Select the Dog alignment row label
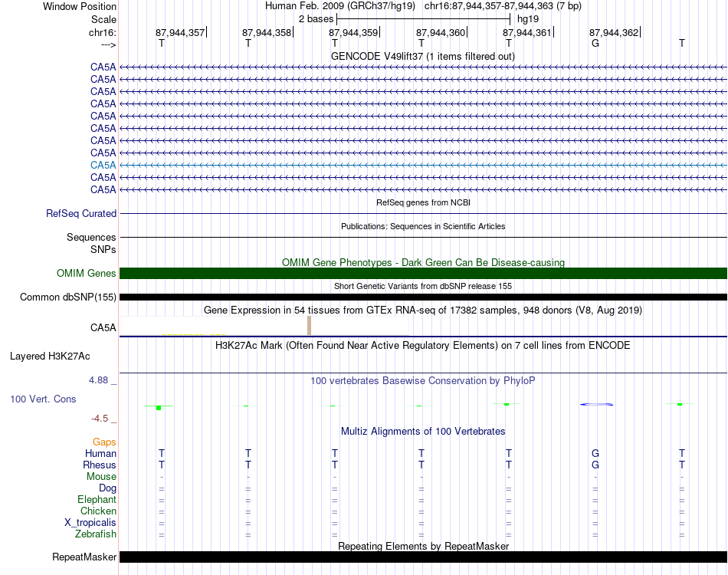Image resolution: width=728 pixels, height=575 pixels. [x=107, y=488]
